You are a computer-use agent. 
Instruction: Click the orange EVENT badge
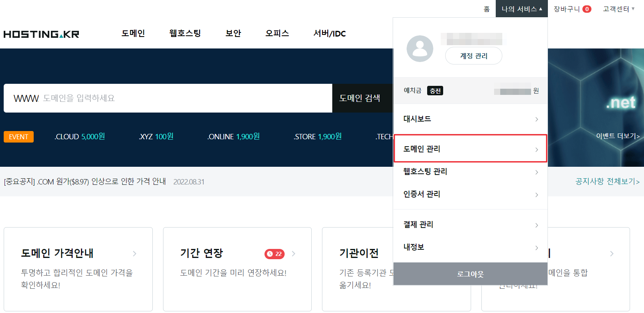18,137
